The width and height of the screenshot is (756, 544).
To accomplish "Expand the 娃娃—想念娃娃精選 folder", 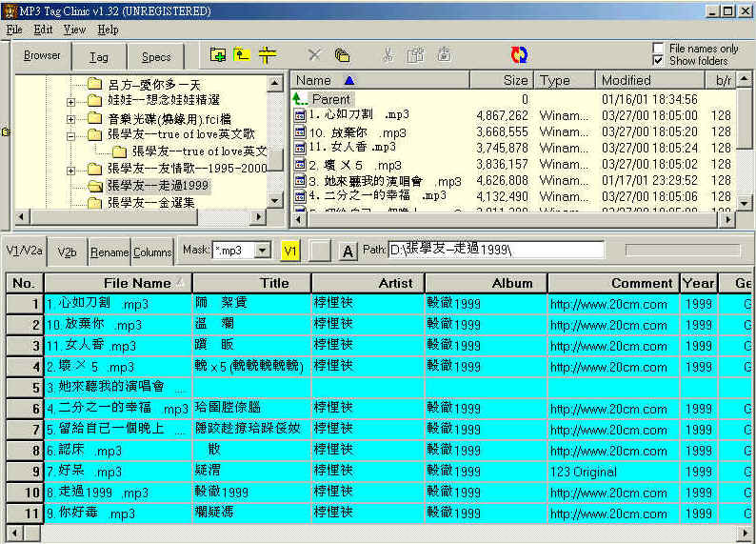I will point(70,102).
